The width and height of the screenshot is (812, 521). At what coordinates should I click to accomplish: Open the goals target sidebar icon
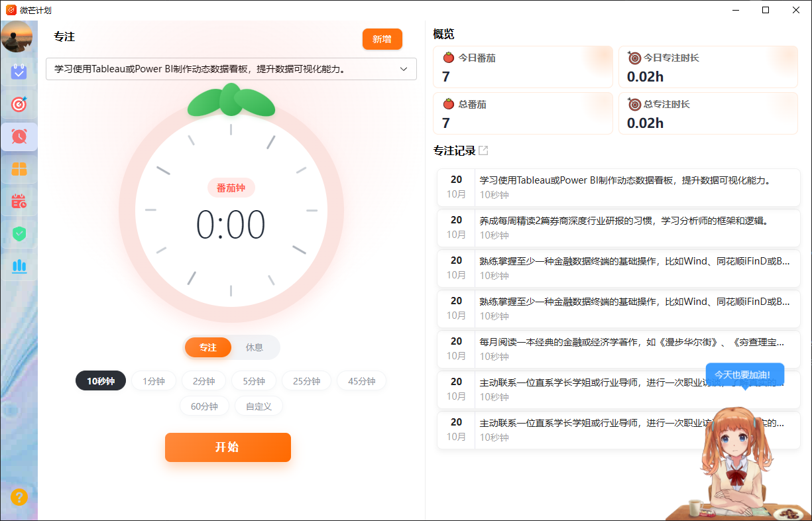click(x=19, y=104)
